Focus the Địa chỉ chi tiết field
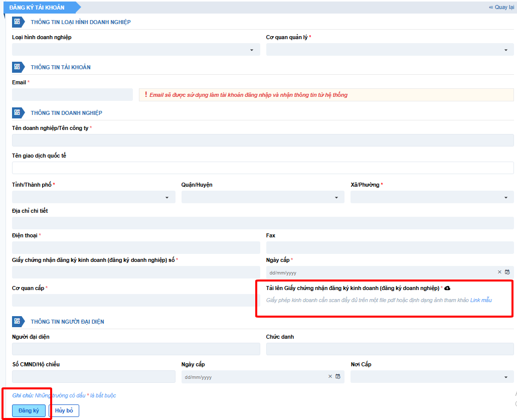Viewport: 517px width, 420px height. pyautogui.click(x=263, y=223)
